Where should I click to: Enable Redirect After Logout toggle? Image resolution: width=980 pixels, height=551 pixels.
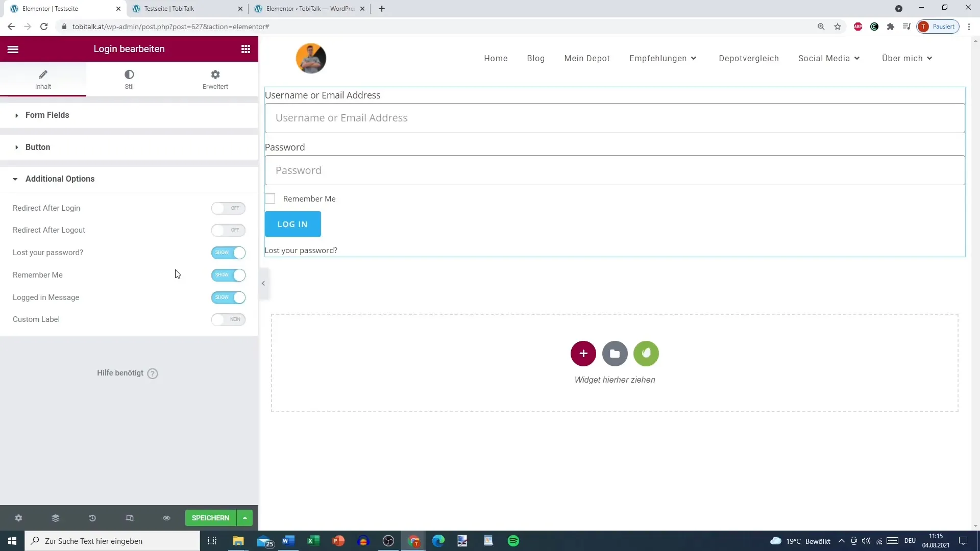tap(228, 230)
